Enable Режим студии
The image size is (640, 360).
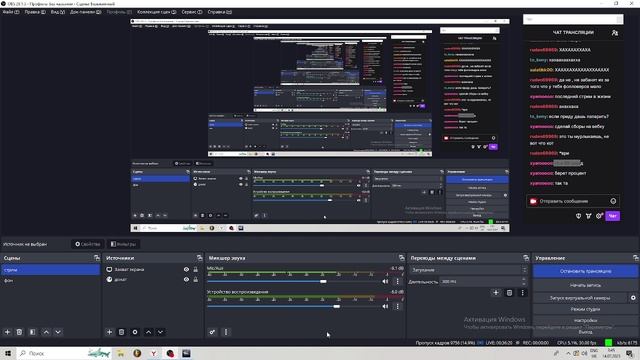585,309
